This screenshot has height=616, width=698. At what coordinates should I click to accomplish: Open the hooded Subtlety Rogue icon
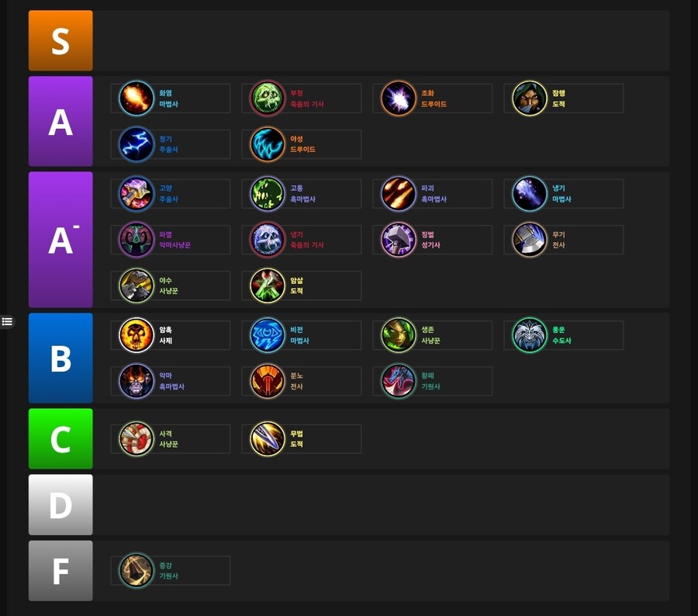(x=529, y=98)
